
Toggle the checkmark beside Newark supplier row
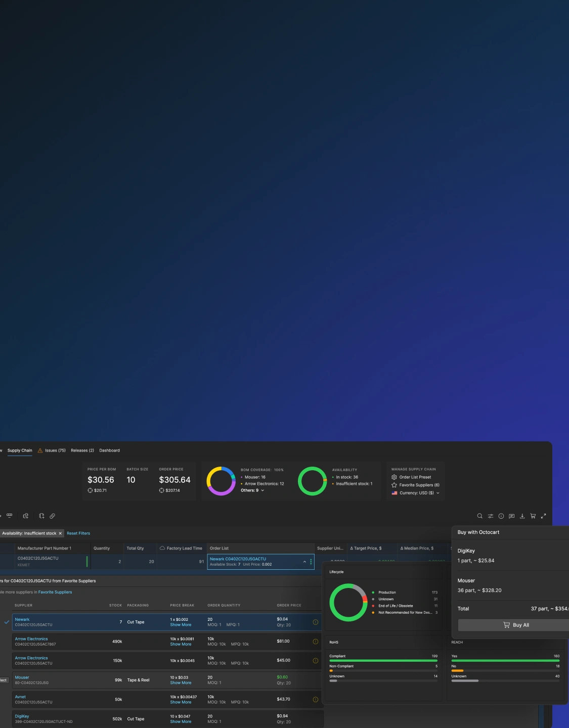pyautogui.click(x=7, y=622)
